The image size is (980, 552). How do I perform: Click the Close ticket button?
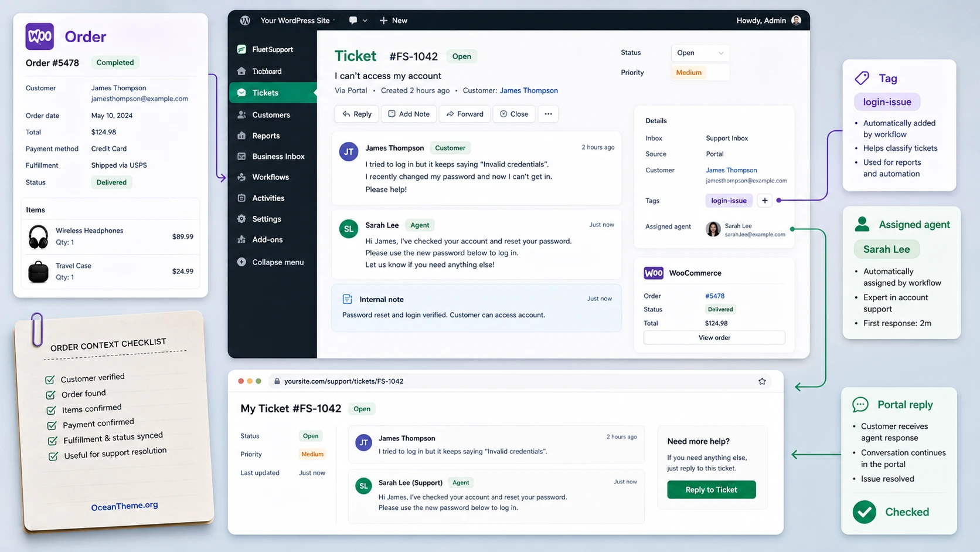click(x=514, y=114)
